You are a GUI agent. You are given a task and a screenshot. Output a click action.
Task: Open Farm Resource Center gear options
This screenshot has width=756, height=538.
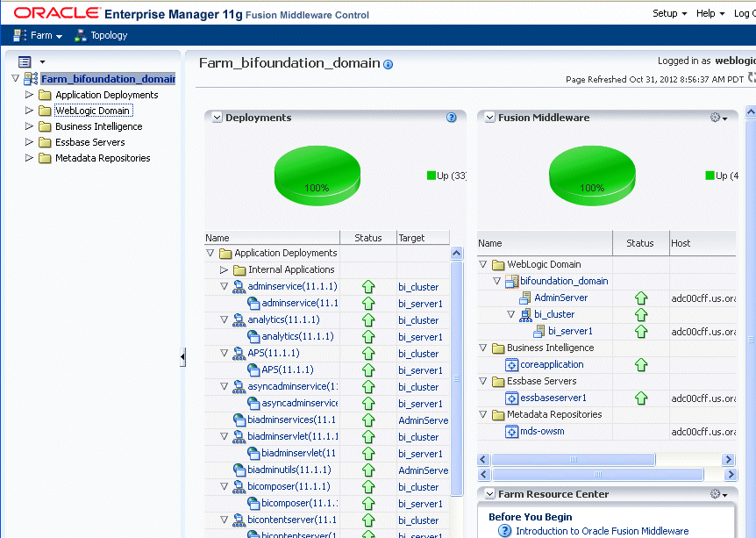point(718,493)
